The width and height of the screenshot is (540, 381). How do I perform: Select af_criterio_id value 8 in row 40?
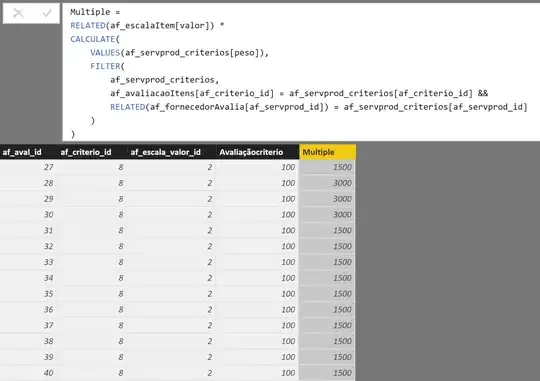[x=93, y=373]
